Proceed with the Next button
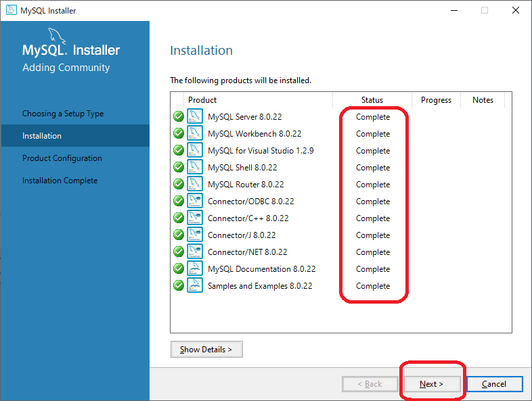This screenshot has height=401, width=532. [432, 384]
